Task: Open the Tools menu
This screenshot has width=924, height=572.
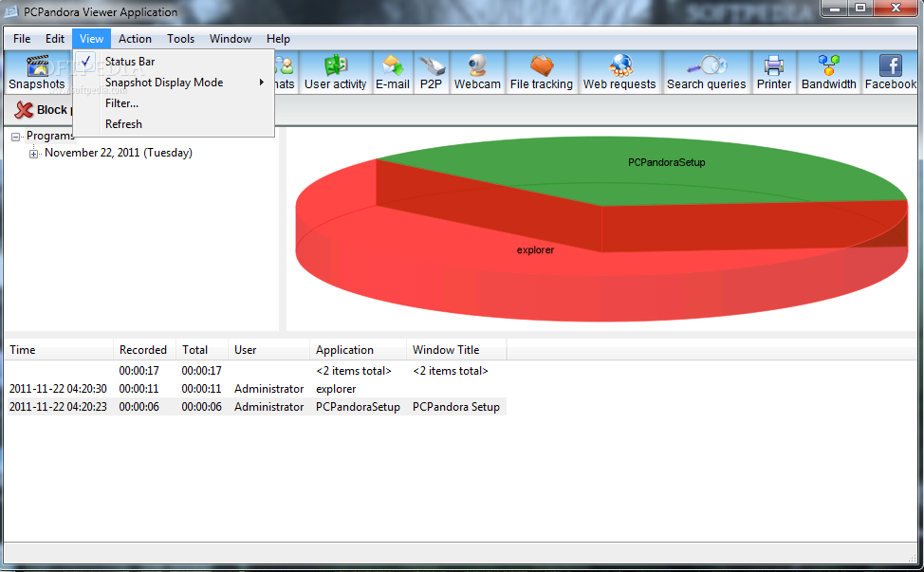Action: point(180,38)
